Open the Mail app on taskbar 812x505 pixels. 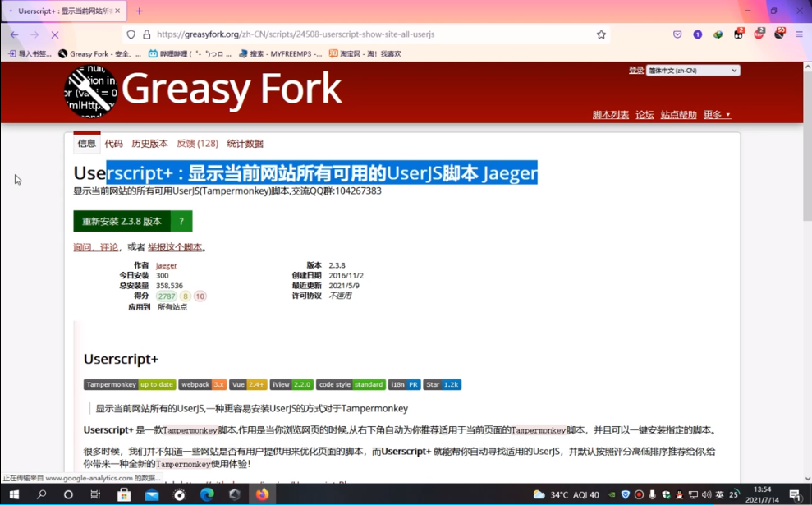coord(152,494)
